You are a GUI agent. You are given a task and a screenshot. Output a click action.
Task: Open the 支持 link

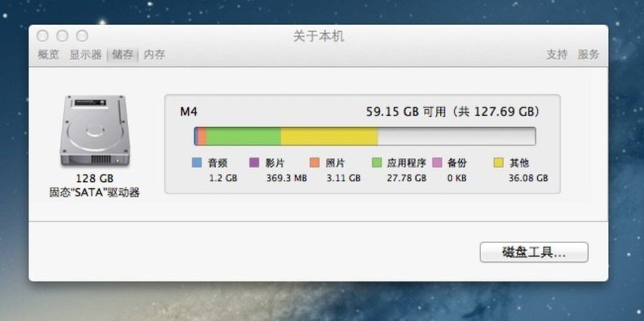(557, 55)
